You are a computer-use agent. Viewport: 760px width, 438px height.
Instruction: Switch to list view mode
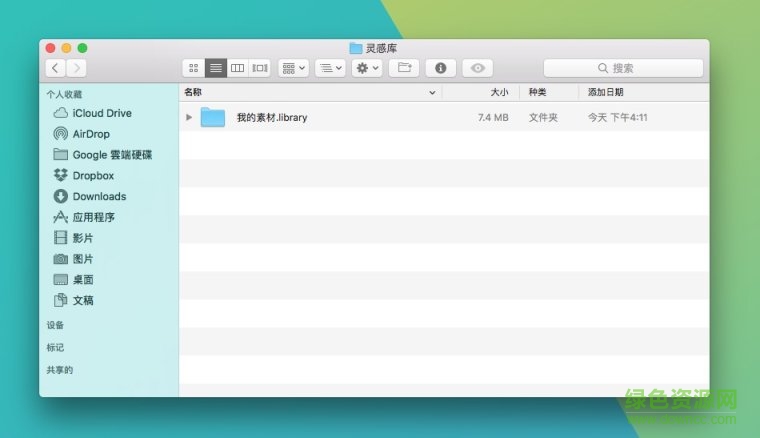click(216, 68)
